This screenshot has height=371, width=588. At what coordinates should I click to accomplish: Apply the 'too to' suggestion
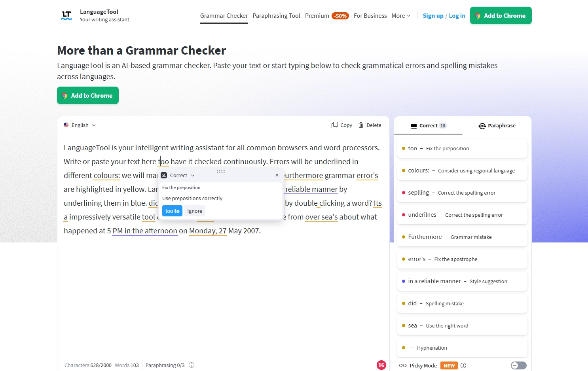coord(172,211)
